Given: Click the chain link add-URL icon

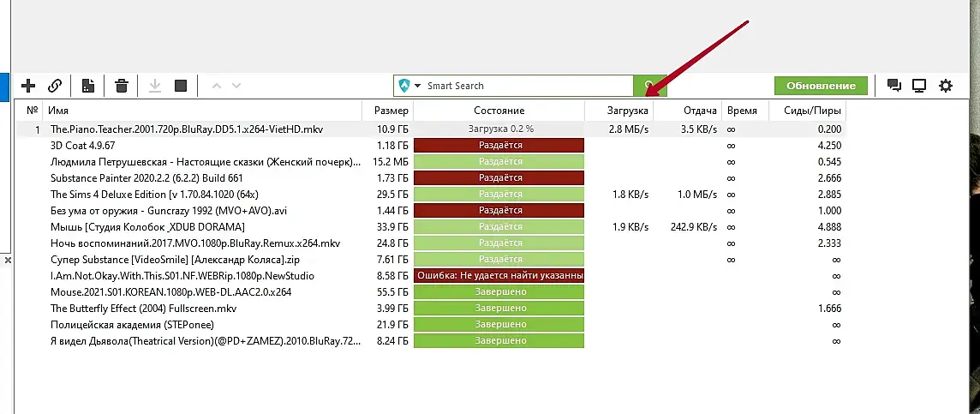Looking at the screenshot, I should 55,86.
